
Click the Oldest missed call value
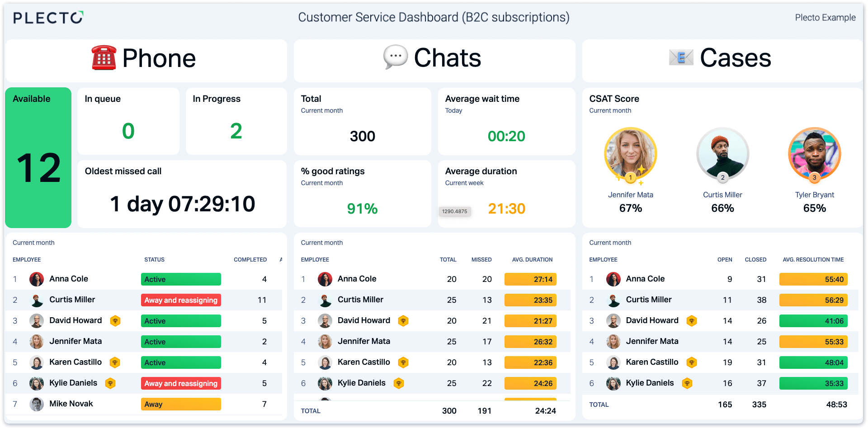point(183,204)
